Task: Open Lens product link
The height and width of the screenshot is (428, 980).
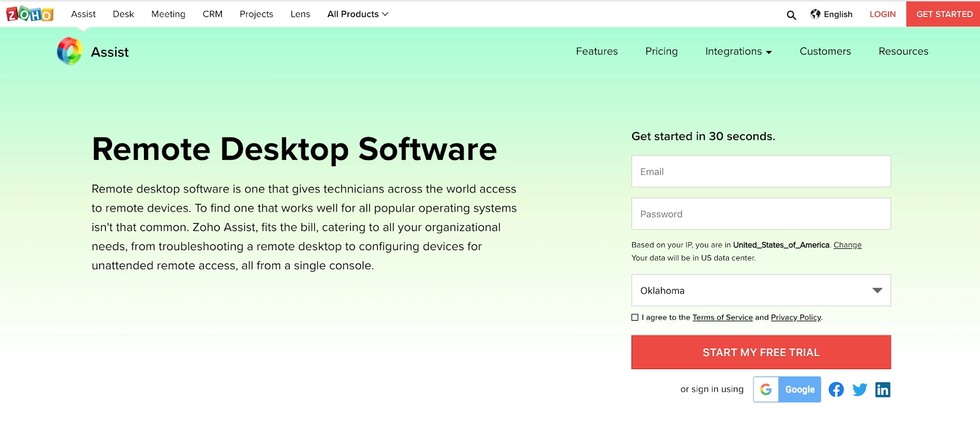Action: (x=300, y=14)
